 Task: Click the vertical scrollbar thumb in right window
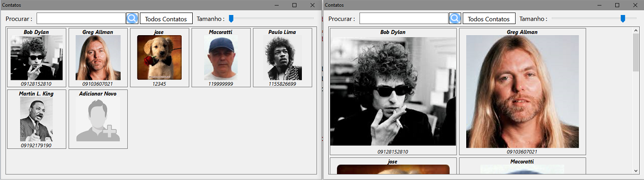coord(636,52)
